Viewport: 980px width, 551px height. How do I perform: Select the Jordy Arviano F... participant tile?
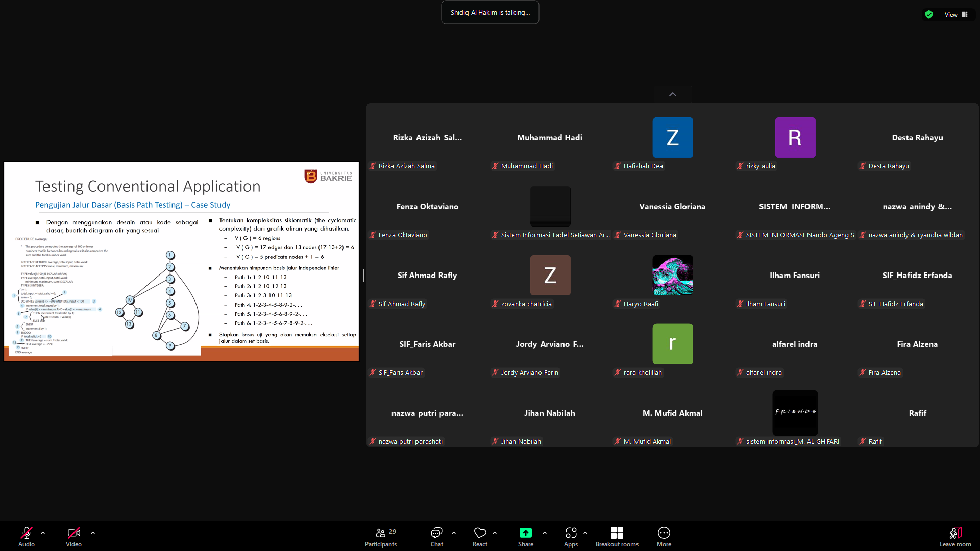pos(550,344)
